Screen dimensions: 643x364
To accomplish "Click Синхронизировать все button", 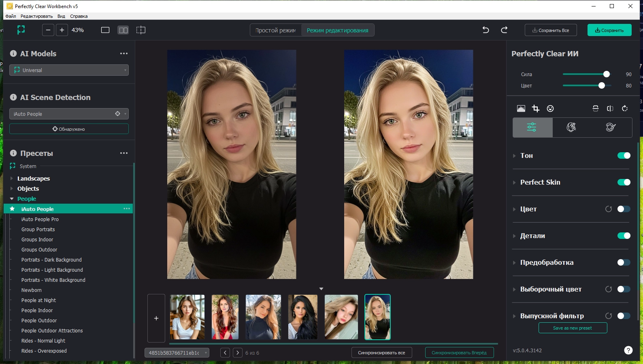I will [381, 353].
